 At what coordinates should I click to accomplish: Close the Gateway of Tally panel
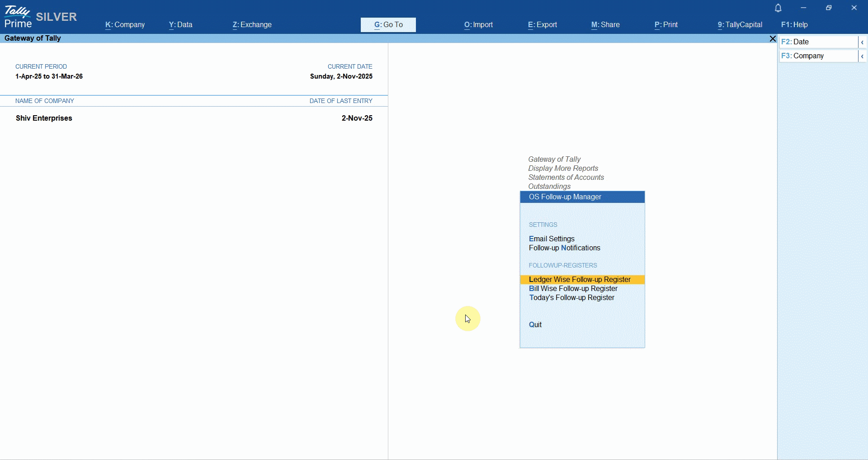click(x=773, y=39)
